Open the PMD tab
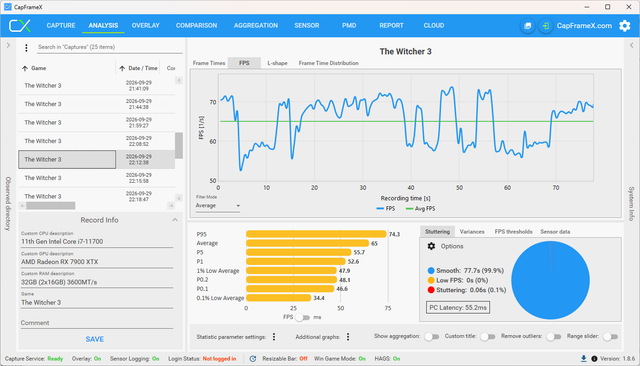Image resolution: width=640 pixels, height=366 pixels. [x=349, y=26]
